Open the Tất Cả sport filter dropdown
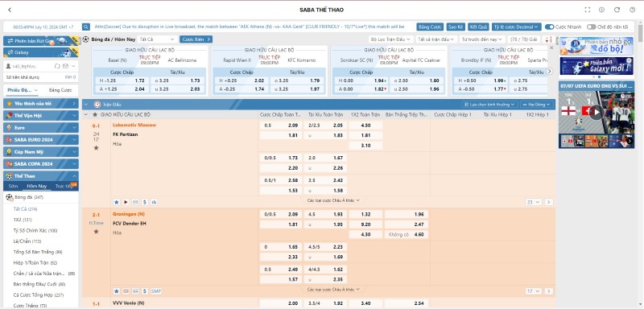Image resolution: width=644 pixels, height=309 pixels. point(157,39)
